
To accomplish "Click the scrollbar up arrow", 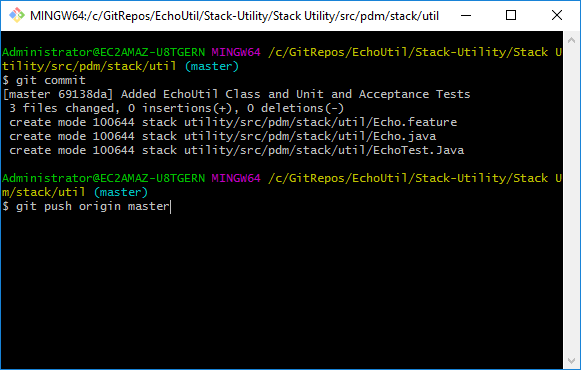I will click(571, 40).
